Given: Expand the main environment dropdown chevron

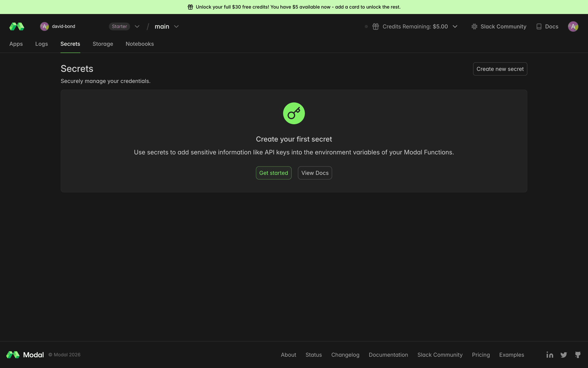Looking at the screenshot, I should tap(176, 26).
